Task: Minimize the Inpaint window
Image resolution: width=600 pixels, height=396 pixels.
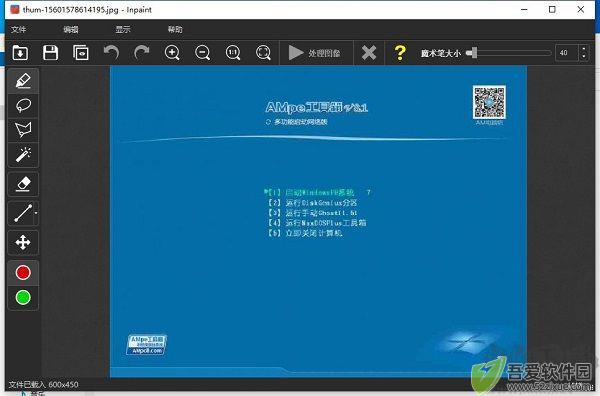Action: pyautogui.click(x=524, y=10)
